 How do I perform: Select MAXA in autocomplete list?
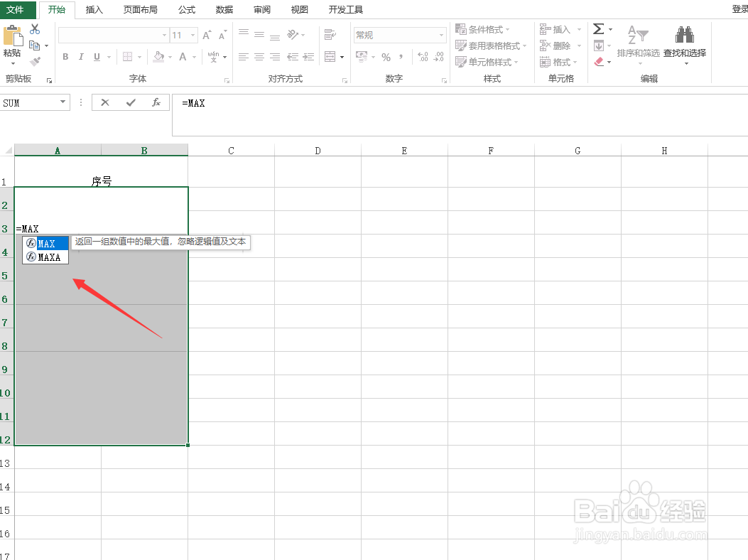[x=45, y=257]
